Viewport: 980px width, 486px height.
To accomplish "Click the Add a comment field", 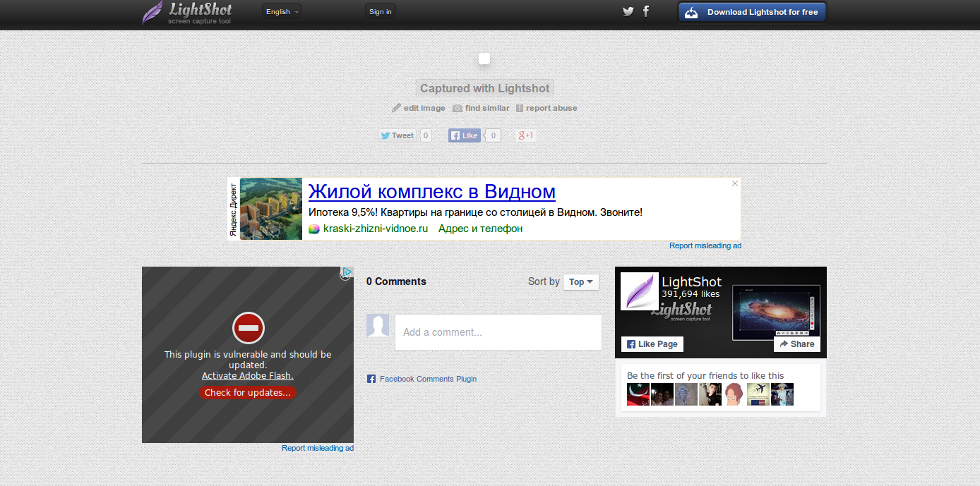I will (x=498, y=332).
